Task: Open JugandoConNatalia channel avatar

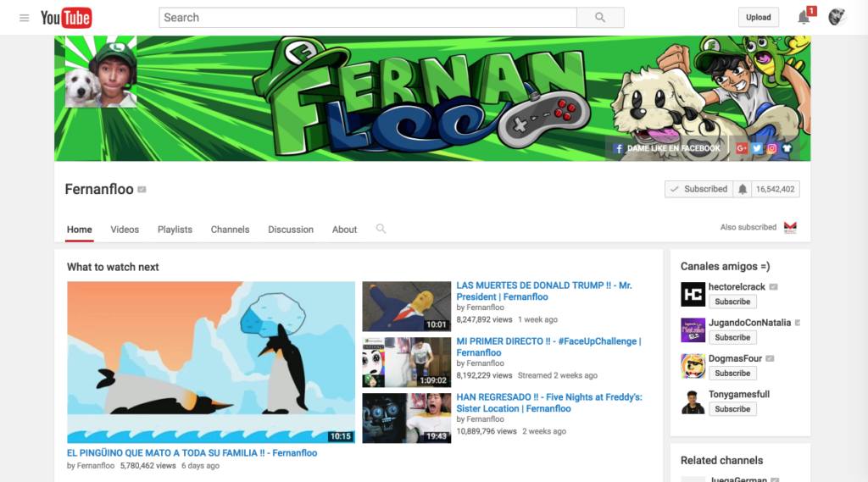Action: point(693,330)
